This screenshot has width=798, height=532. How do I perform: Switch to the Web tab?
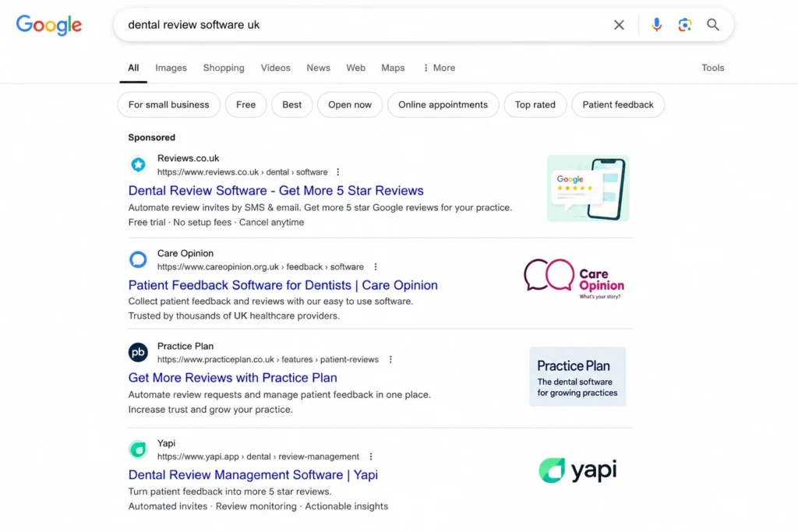pos(355,68)
